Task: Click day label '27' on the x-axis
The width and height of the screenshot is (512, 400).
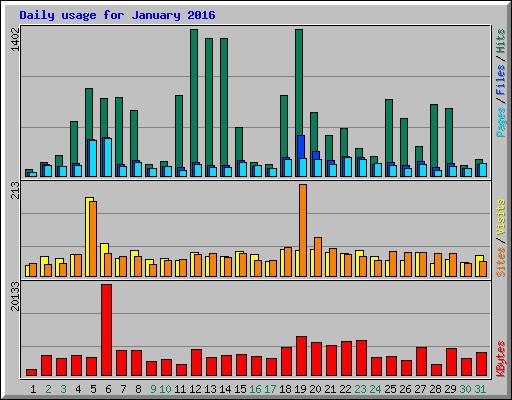Action: tap(420, 389)
